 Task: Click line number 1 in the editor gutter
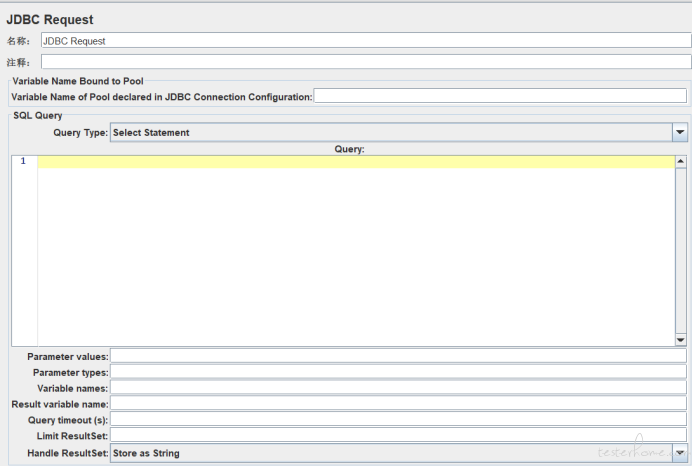click(24, 161)
